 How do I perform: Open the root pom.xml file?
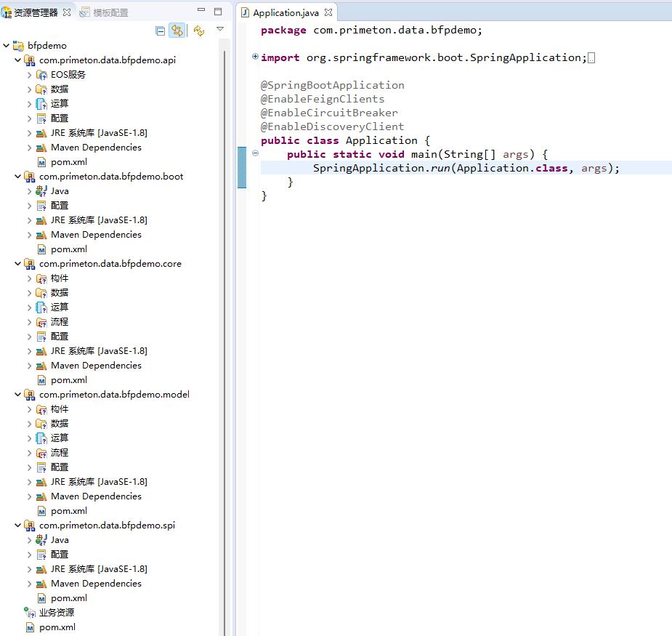click(x=57, y=627)
